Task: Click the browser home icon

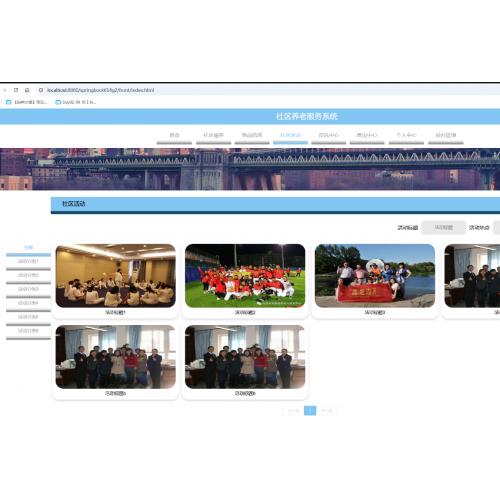Action: pyautogui.click(x=27, y=90)
